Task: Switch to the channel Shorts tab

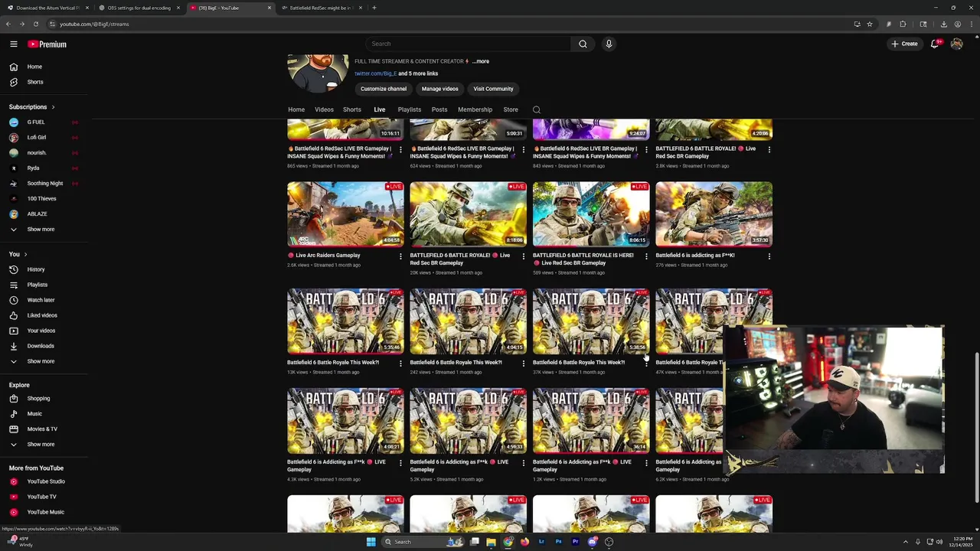Action: point(352,109)
